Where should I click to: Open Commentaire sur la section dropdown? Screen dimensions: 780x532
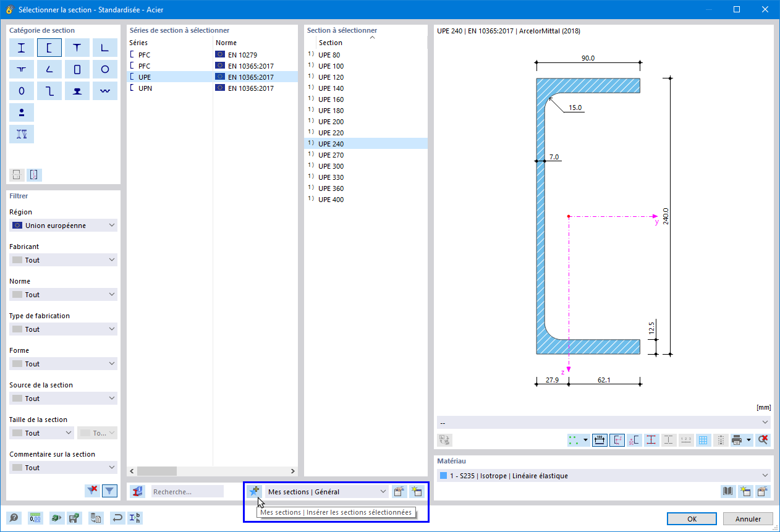point(63,468)
